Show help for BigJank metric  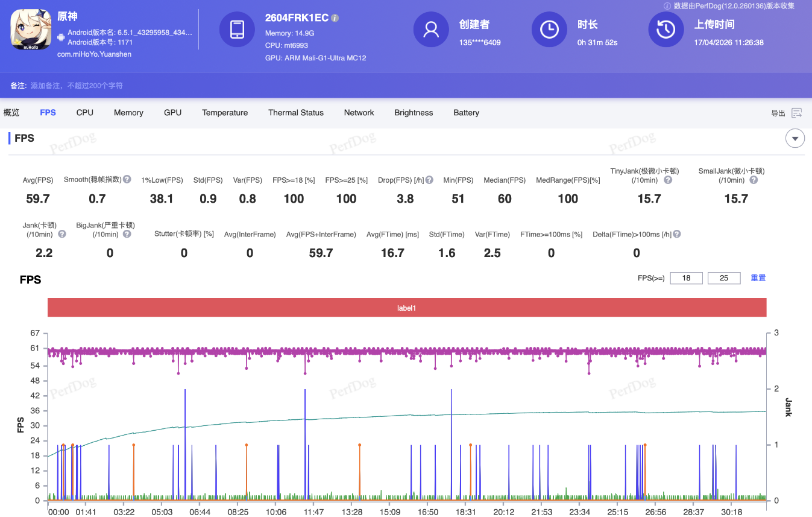(x=127, y=234)
